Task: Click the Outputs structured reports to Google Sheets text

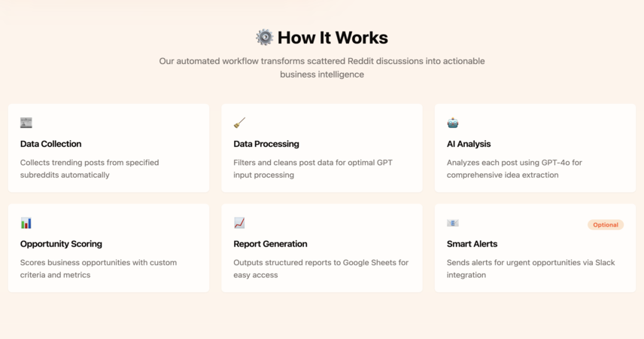Action: [x=320, y=269]
